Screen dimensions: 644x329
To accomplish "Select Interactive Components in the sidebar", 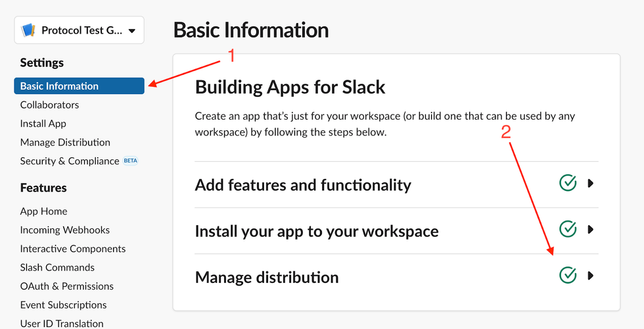I will (x=73, y=249).
